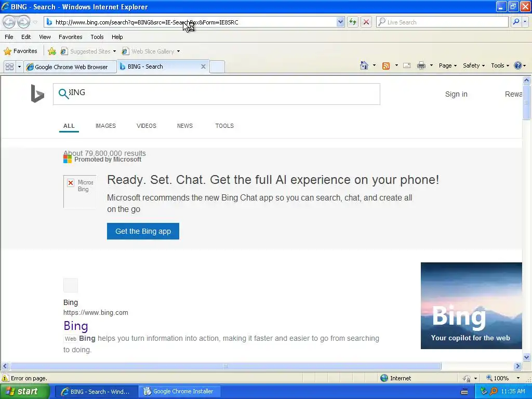Open Suggested Sites dropdown

(x=88, y=51)
